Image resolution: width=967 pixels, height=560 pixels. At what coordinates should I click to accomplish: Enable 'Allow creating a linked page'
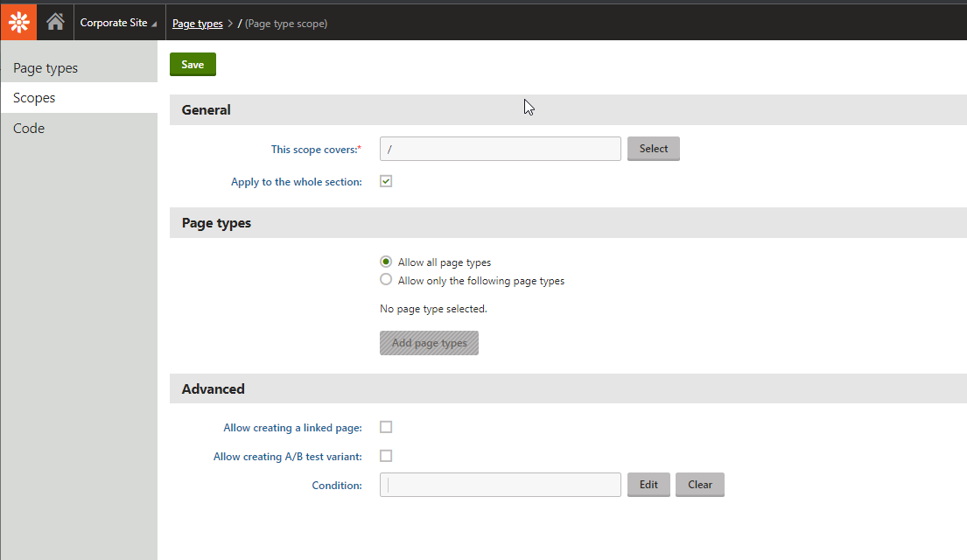point(386,427)
